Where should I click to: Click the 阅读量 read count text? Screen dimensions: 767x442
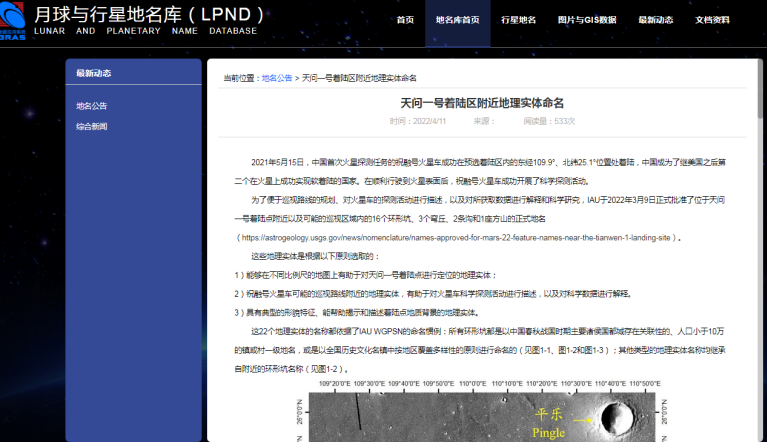point(549,121)
